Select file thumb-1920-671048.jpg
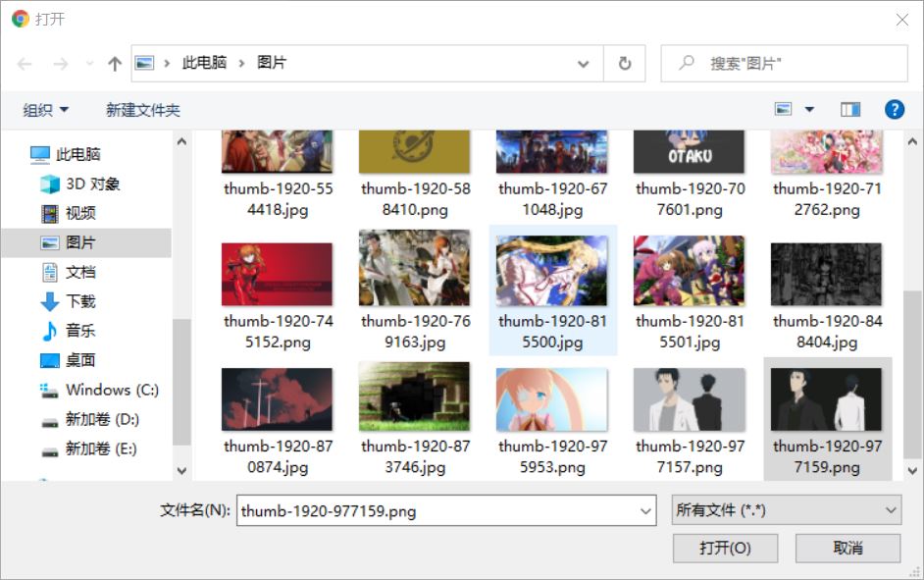The image size is (924, 580). [x=552, y=175]
